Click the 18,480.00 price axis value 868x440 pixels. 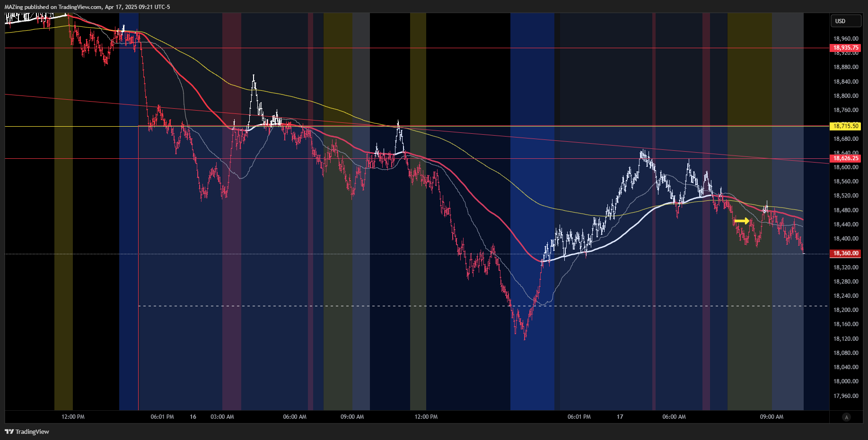tap(846, 210)
